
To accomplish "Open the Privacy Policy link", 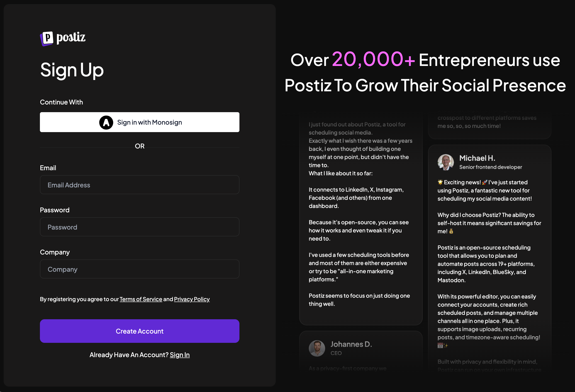I will [x=192, y=299].
